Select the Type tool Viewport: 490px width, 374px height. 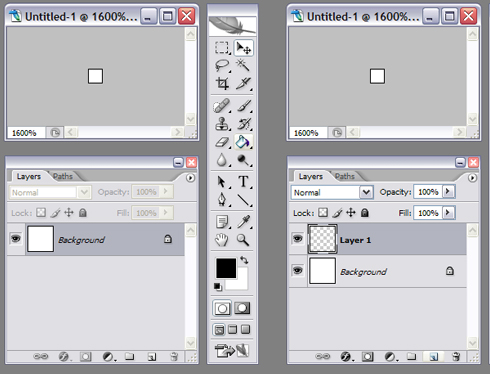coord(243,182)
